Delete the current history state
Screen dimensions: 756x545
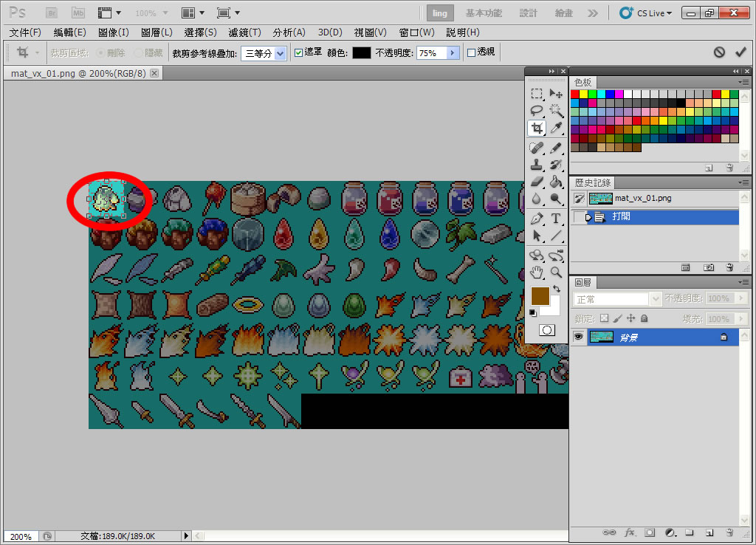point(729,267)
